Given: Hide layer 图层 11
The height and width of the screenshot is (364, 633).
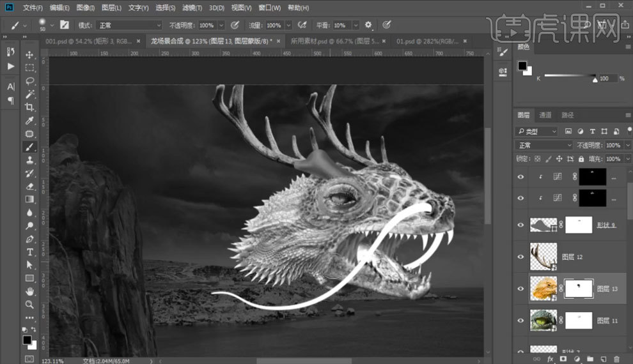Looking at the screenshot, I should pyautogui.click(x=520, y=321).
